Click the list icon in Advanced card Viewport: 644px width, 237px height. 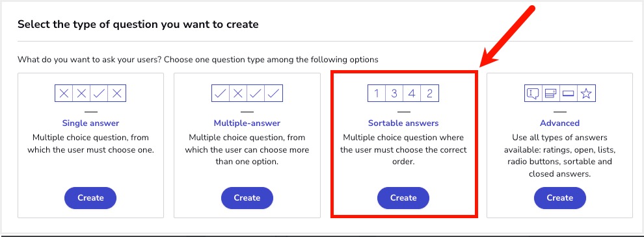(x=550, y=94)
